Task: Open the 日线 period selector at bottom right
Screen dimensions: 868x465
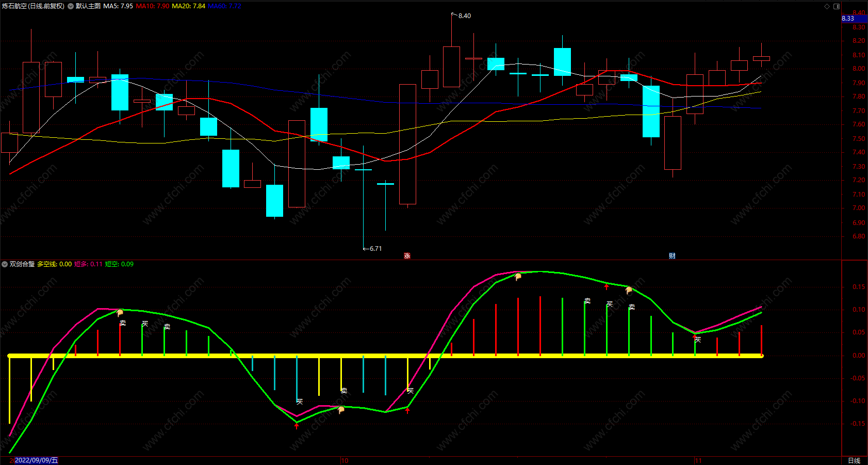Action: coord(854,460)
